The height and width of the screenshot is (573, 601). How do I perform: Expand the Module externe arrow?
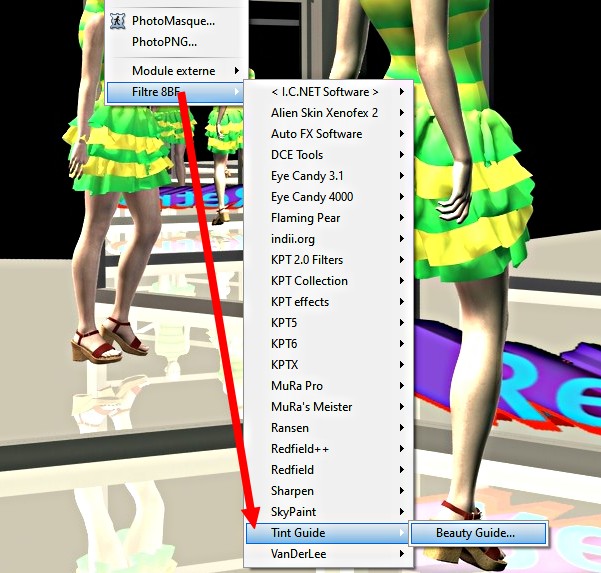[237, 71]
